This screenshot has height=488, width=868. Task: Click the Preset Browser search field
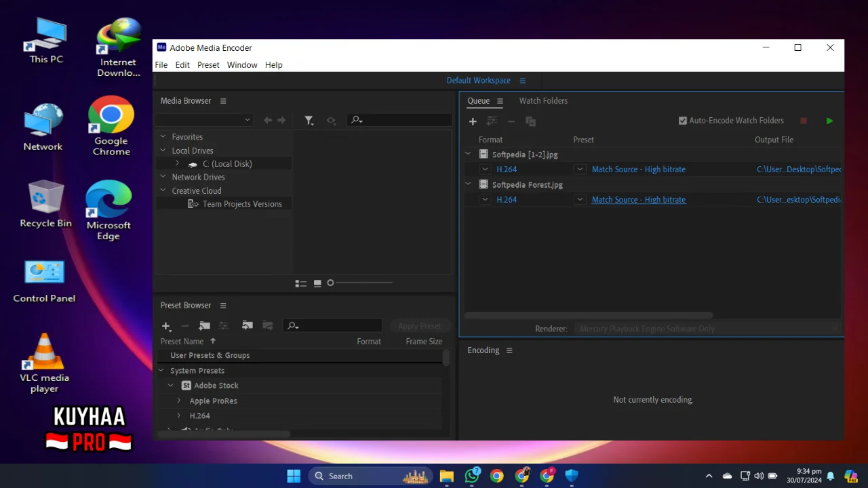point(332,326)
